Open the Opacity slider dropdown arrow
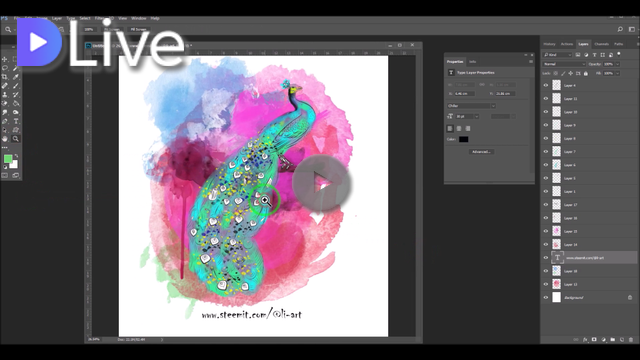This screenshot has height=360, width=640. (x=618, y=64)
